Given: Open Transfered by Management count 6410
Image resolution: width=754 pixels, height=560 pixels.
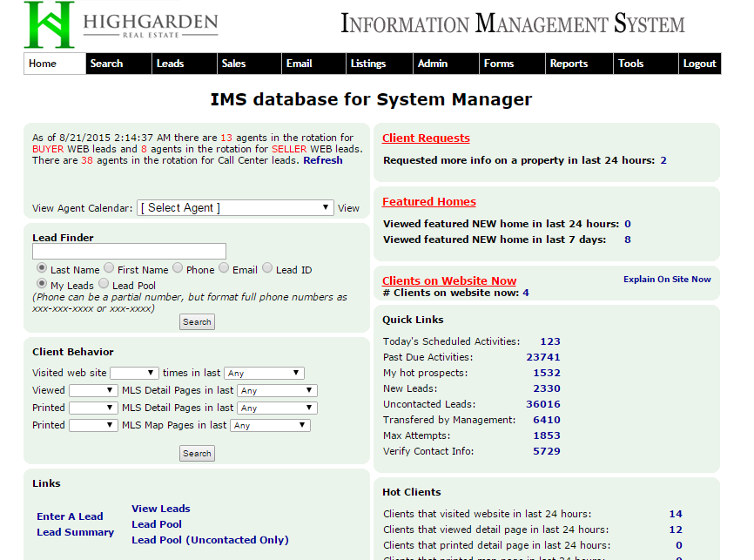Looking at the screenshot, I should coord(547,420).
